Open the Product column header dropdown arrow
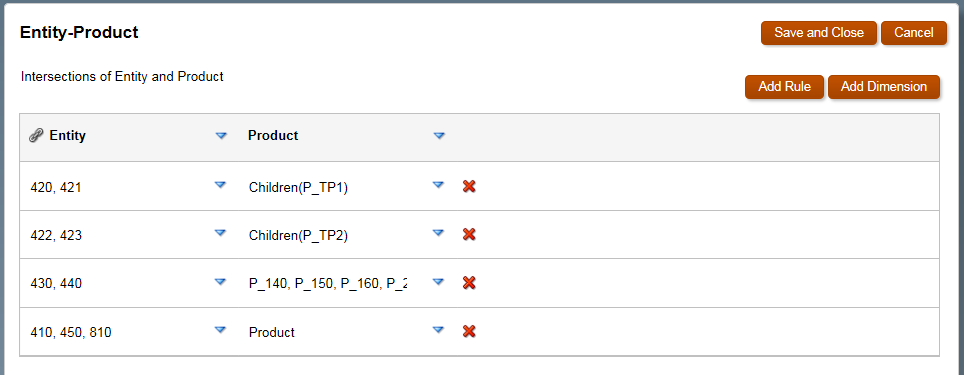Viewport: 964px width, 375px height. tap(439, 136)
